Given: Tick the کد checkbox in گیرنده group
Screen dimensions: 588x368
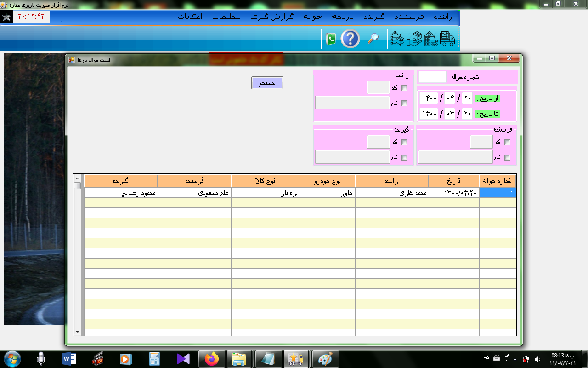Looking at the screenshot, I should (404, 142).
